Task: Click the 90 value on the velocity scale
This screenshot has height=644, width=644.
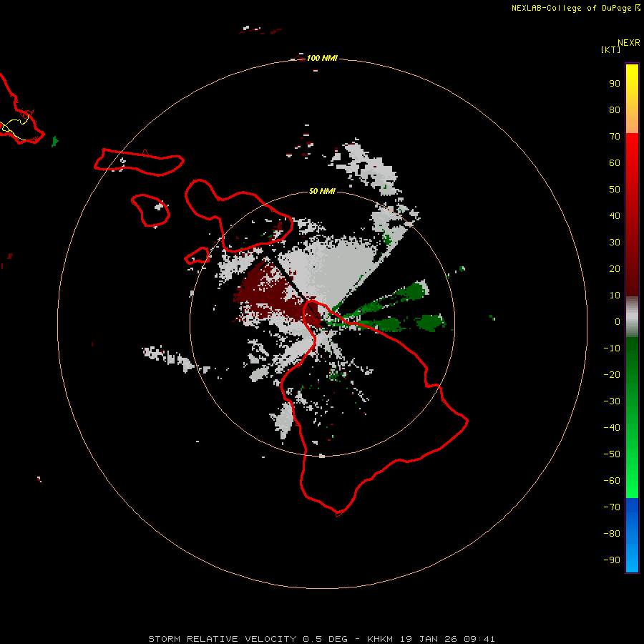Action: tap(615, 84)
